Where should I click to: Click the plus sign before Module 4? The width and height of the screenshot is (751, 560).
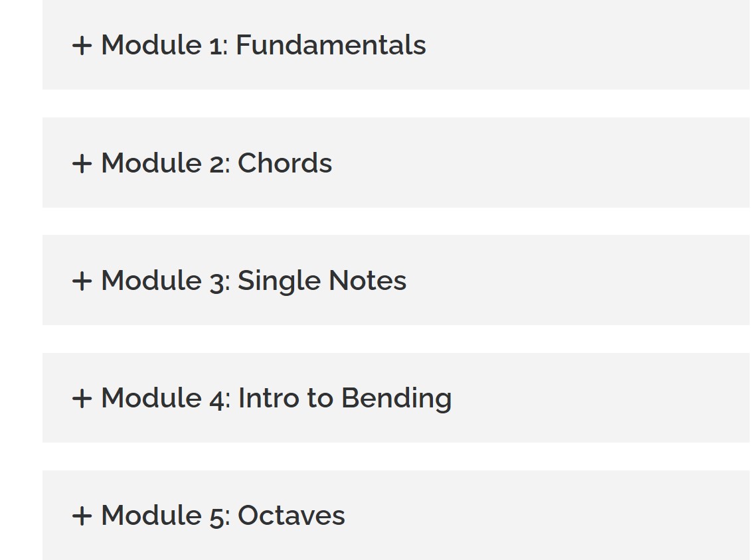coord(82,399)
